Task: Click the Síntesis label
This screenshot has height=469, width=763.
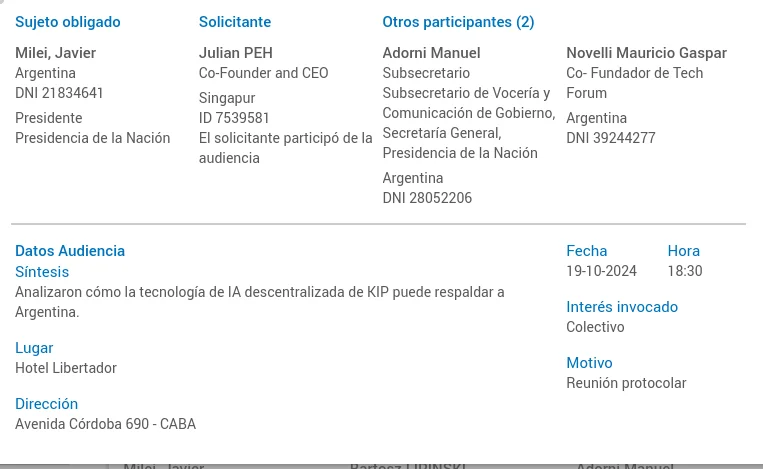Action: [42, 272]
